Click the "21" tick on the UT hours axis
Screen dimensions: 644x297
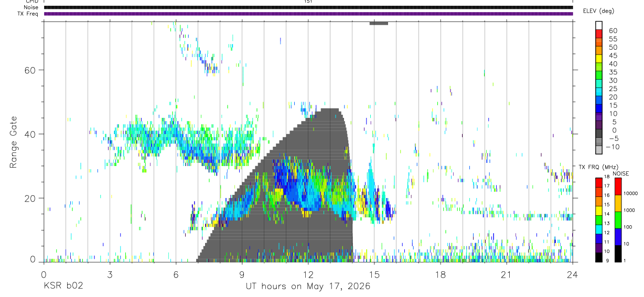[x=507, y=274]
